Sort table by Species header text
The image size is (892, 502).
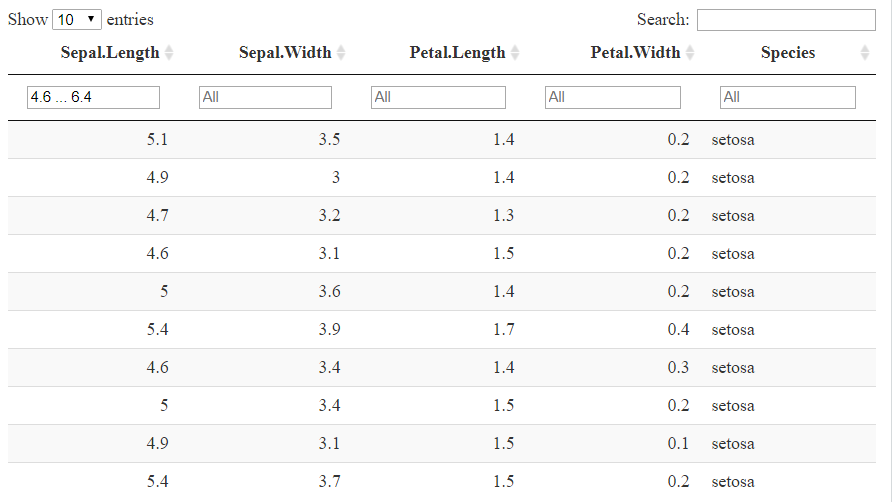point(787,53)
